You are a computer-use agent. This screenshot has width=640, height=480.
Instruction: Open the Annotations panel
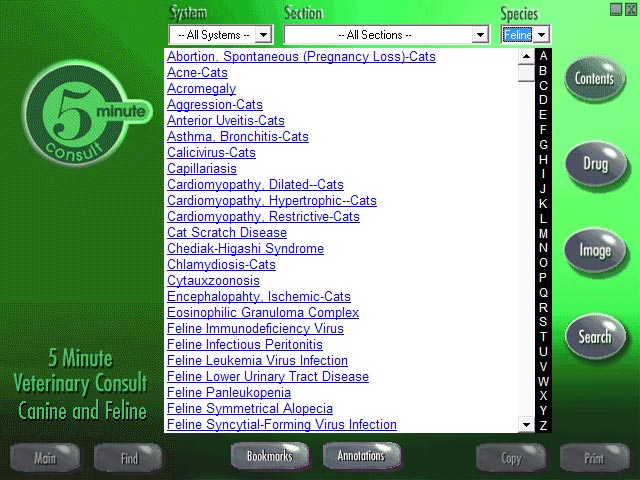tap(361, 456)
